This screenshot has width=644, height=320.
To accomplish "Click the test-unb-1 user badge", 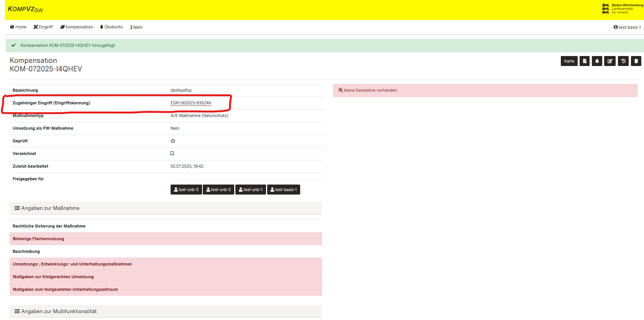I will 251,190.
